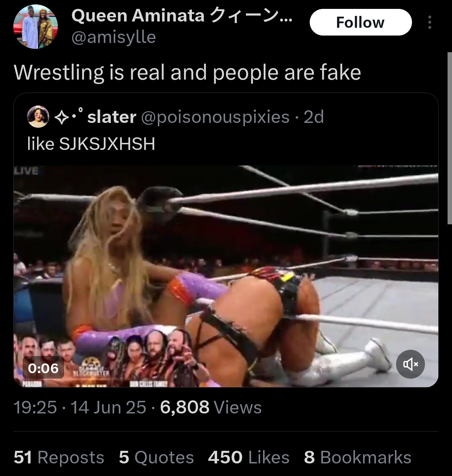Click the 6,808 Views count

[x=211, y=408]
